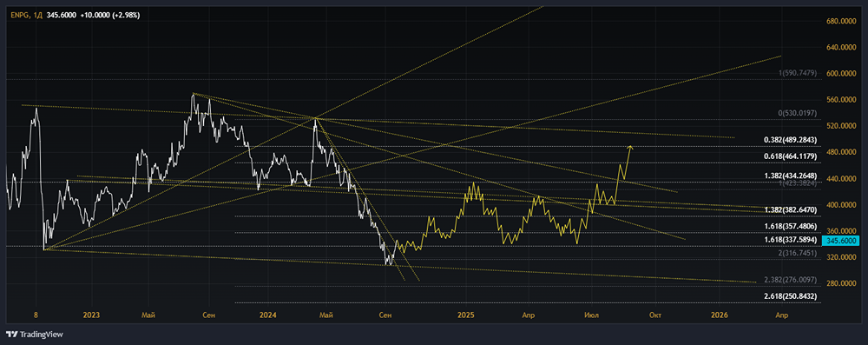Select the 1.618(337.5894) Fibonacci level label
The width and height of the screenshot is (868, 345).
[790, 240]
